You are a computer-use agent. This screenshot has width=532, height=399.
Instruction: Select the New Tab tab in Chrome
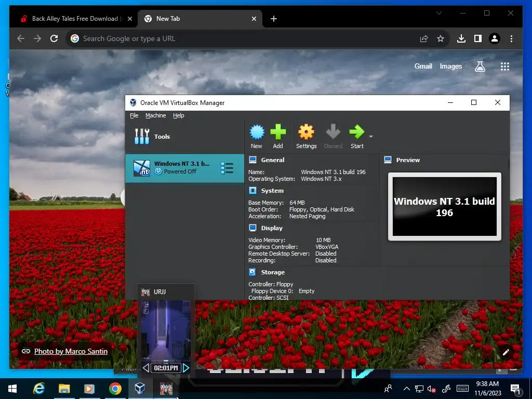pos(200,19)
